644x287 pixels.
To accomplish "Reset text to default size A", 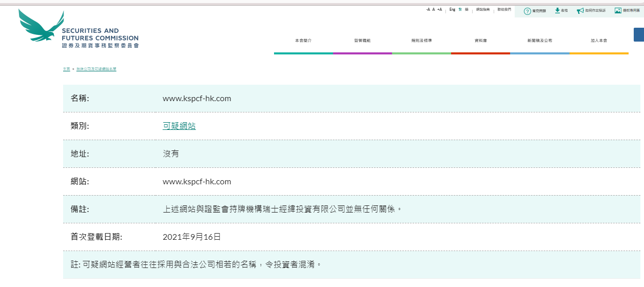I will point(434,10).
